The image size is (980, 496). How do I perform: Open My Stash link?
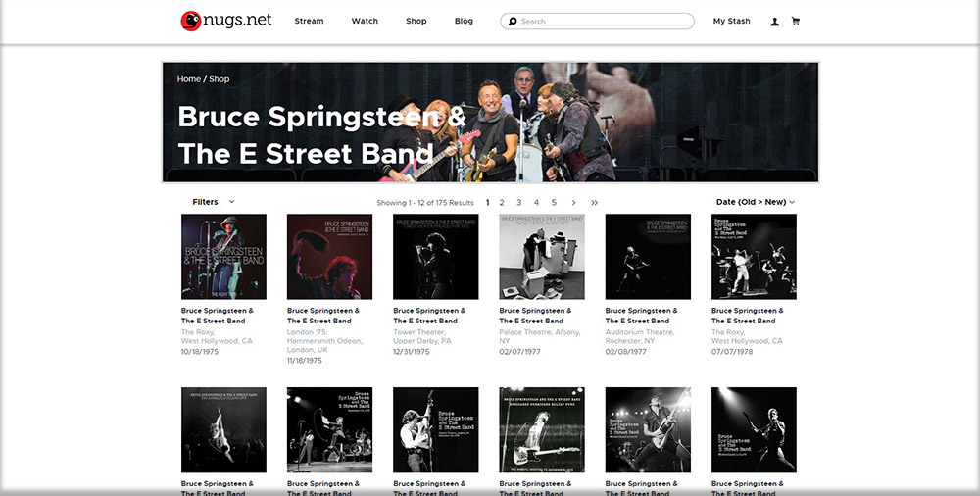coord(731,22)
